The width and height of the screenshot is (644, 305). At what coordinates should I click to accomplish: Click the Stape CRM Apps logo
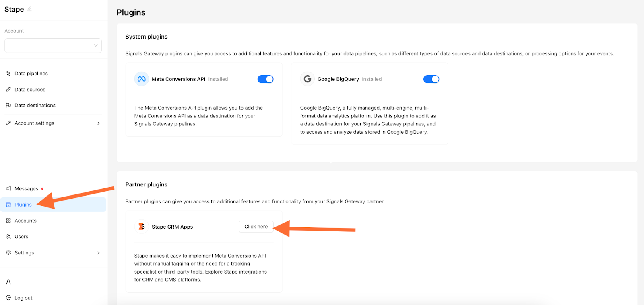pyautogui.click(x=142, y=227)
